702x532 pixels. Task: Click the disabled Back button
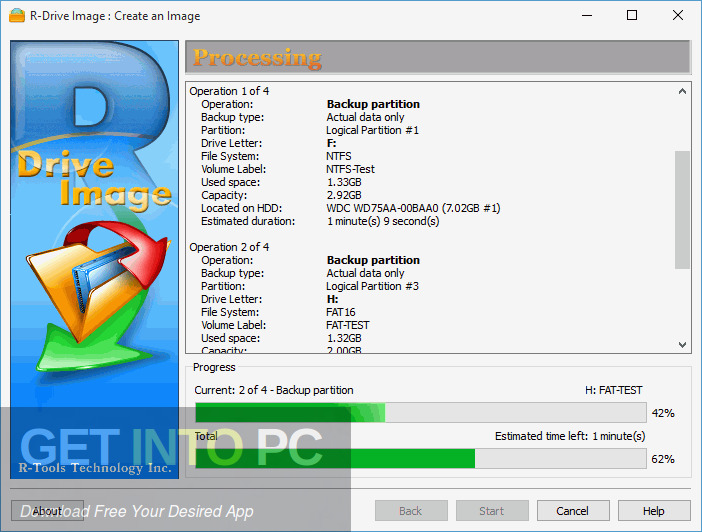(411, 511)
